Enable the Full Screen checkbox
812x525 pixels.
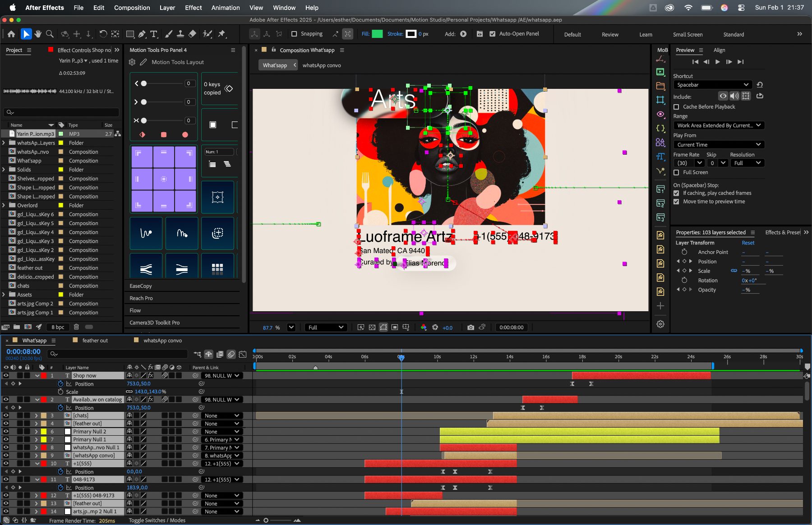click(x=676, y=172)
